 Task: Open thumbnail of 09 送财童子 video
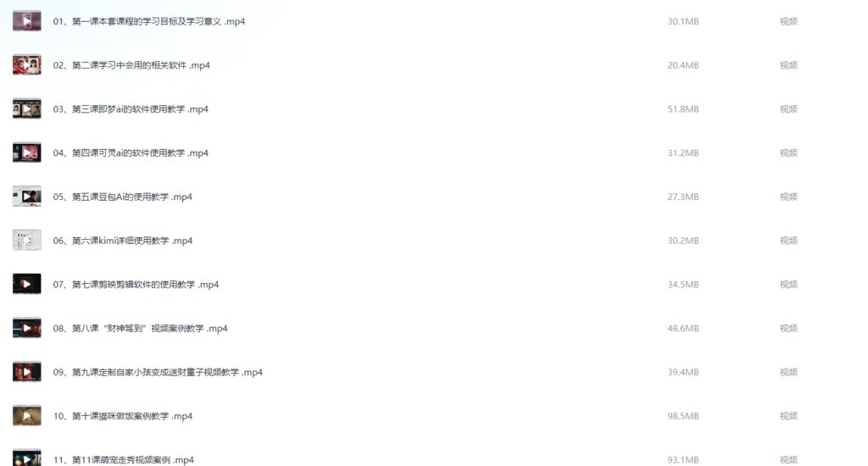[26, 372]
